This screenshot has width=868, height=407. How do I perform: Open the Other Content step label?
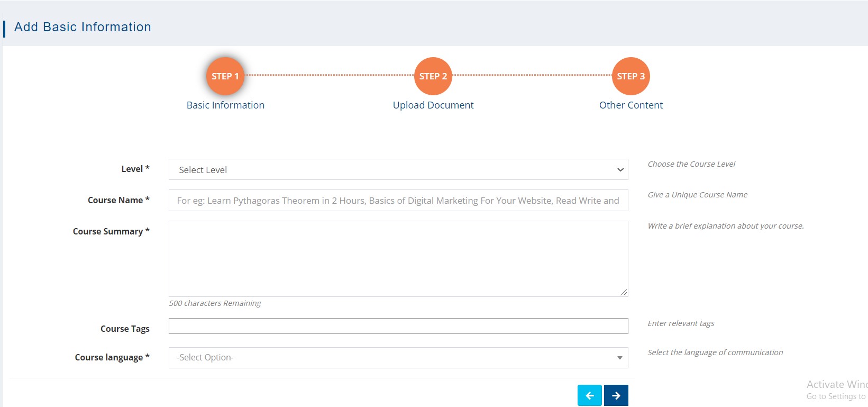pyautogui.click(x=631, y=105)
